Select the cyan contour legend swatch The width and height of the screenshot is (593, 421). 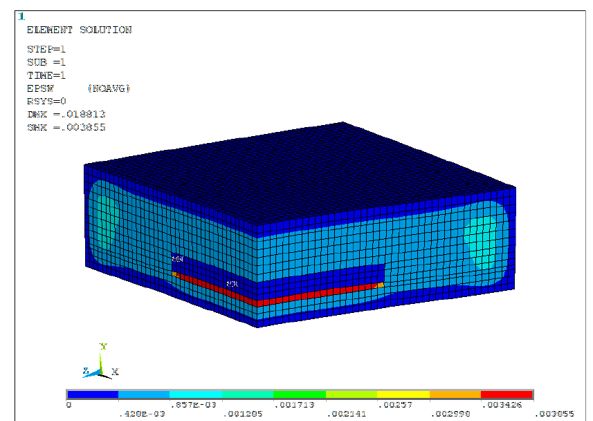click(196, 395)
